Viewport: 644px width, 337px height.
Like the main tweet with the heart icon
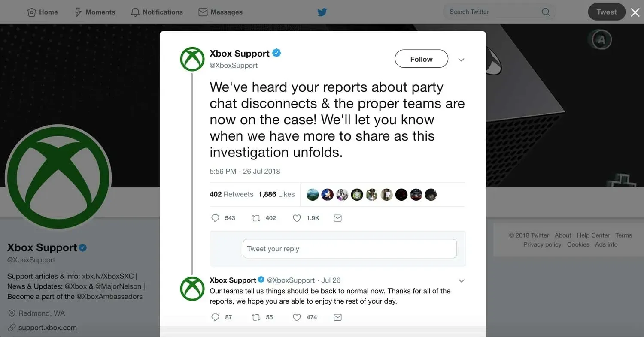click(297, 218)
